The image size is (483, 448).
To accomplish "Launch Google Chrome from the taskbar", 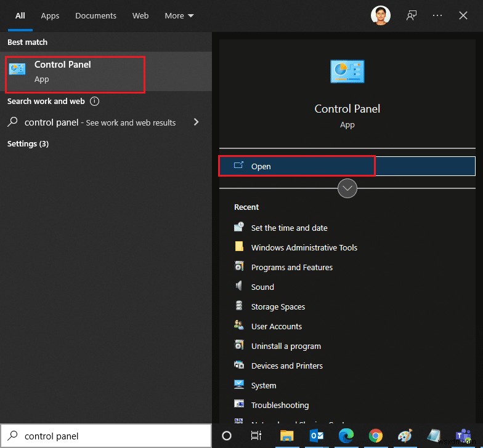I will click(375, 436).
